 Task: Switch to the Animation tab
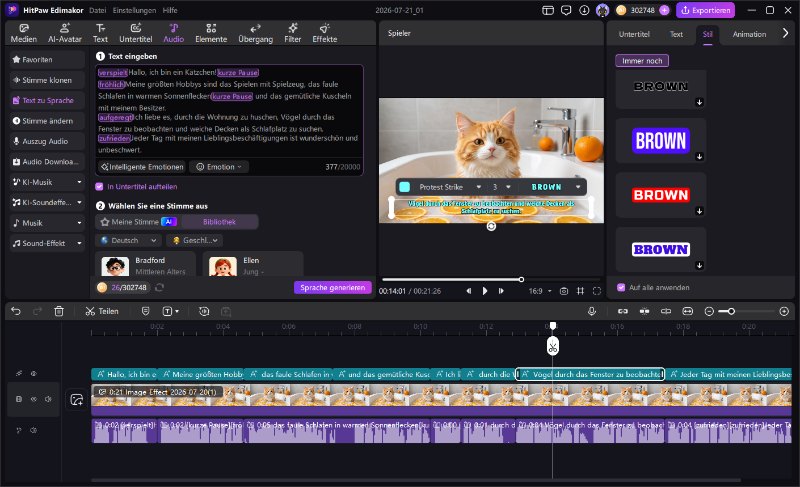[x=749, y=34]
